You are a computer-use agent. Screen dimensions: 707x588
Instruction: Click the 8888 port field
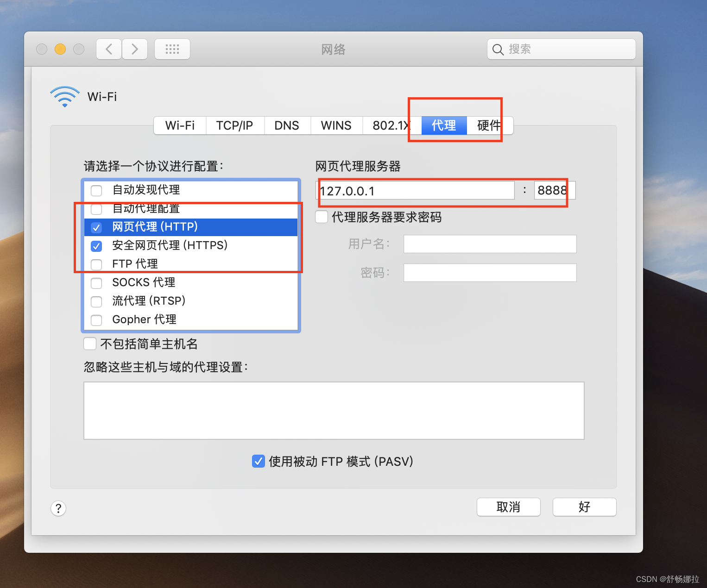click(x=555, y=190)
